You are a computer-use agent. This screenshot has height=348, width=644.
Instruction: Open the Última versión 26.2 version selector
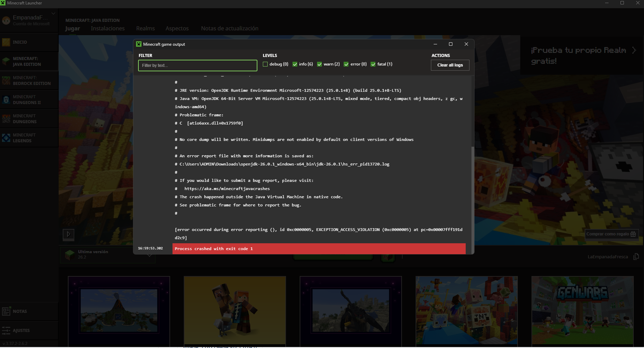point(108,255)
